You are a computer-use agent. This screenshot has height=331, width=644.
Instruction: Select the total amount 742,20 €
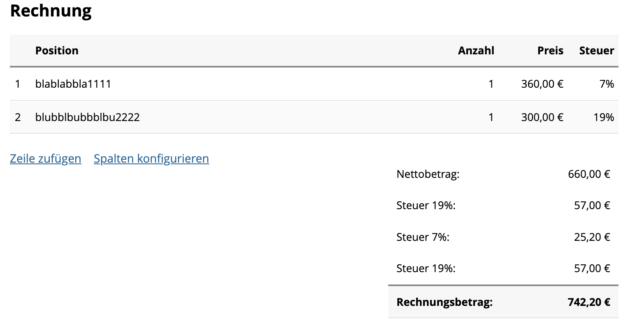[589, 302]
